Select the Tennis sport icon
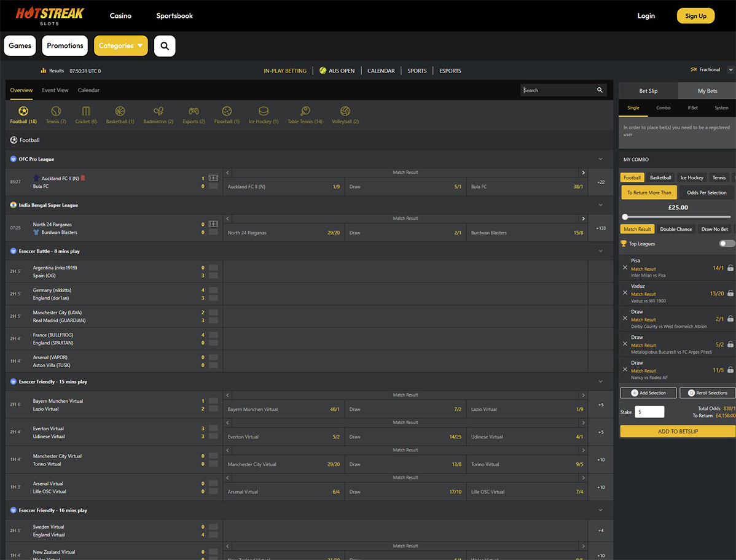 [x=56, y=112]
